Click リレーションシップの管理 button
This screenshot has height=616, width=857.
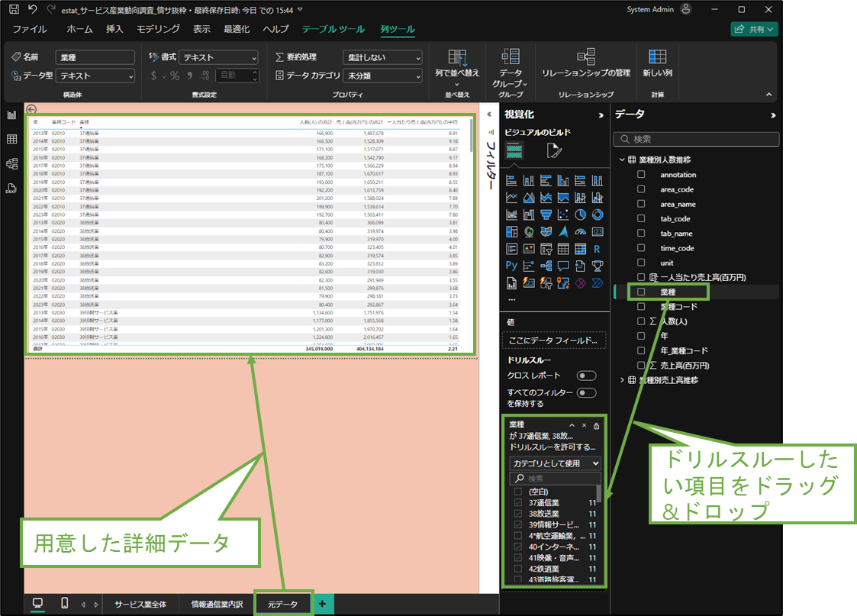coord(586,64)
